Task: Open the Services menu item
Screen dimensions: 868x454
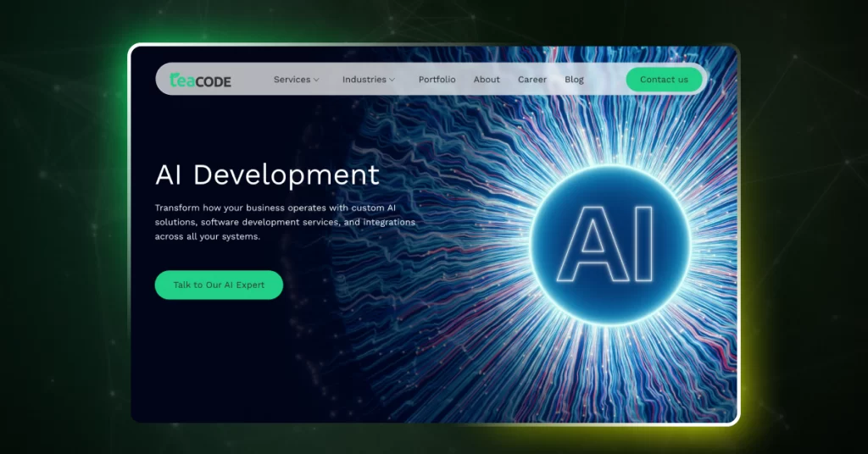Action: pyautogui.click(x=292, y=80)
